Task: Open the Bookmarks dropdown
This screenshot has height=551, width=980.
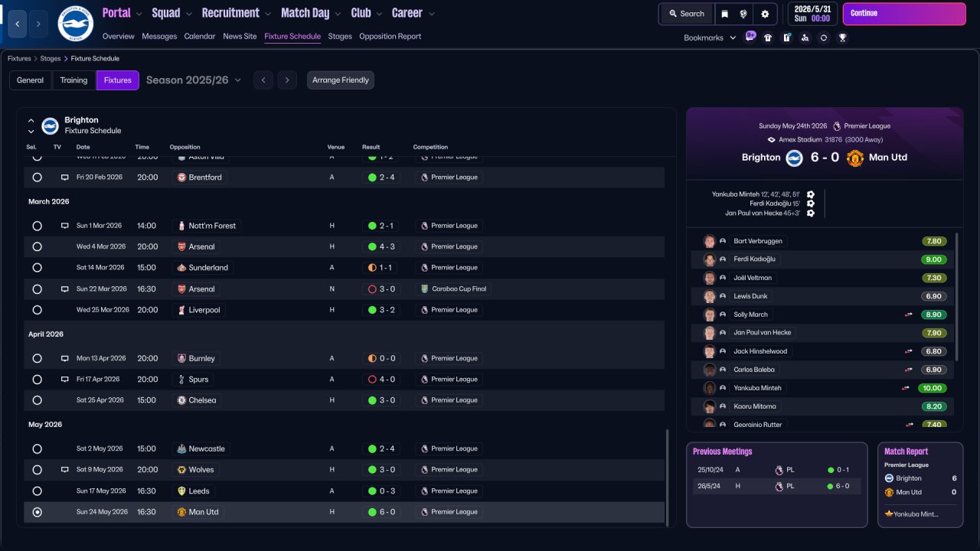Action: 710,37
